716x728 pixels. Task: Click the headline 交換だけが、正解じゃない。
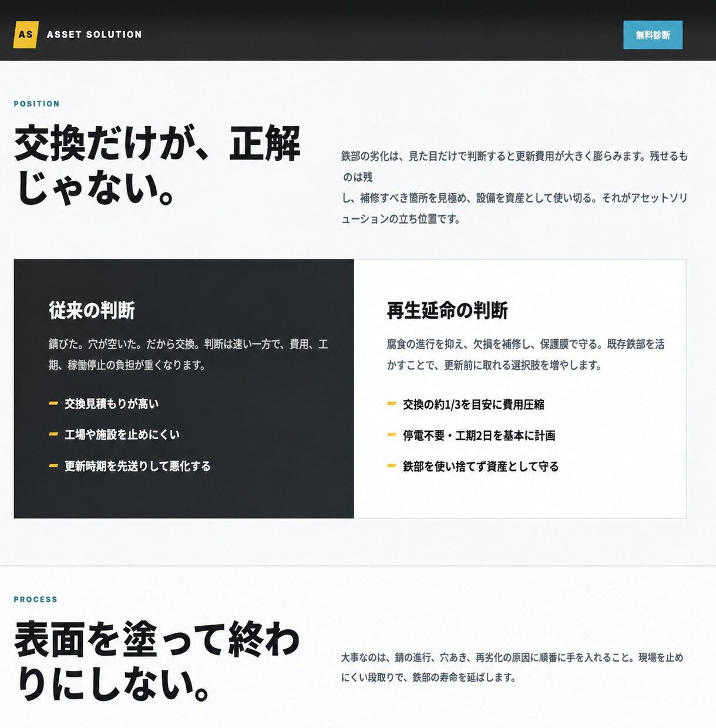pos(157,165)
